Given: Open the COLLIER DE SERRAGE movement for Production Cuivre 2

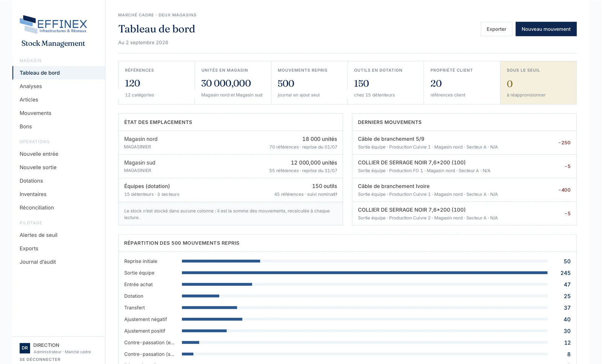Looking at the screenshot, I should click(464, 214).
